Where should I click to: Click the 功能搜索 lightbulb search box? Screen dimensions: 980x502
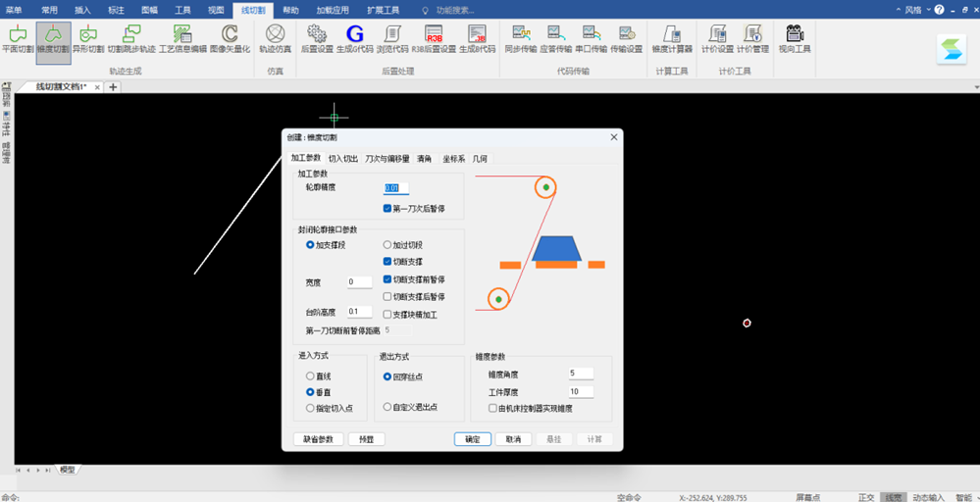pyautogui.click(x=450, y=10)
